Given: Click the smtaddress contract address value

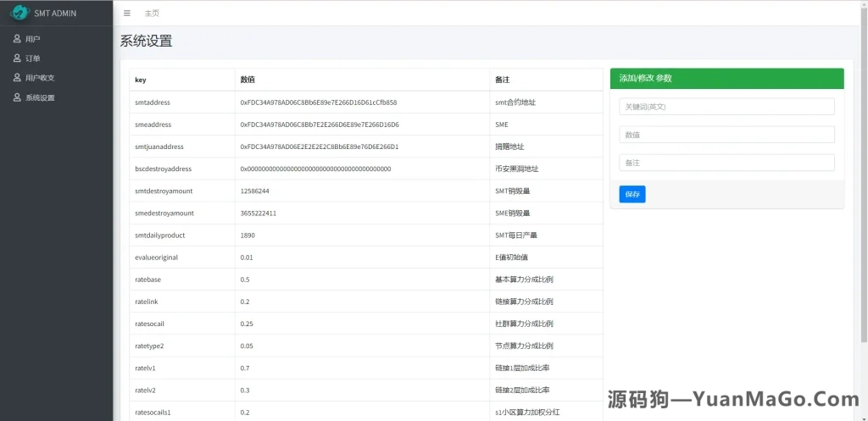Looking at the screenshot, I should (319, 102).
